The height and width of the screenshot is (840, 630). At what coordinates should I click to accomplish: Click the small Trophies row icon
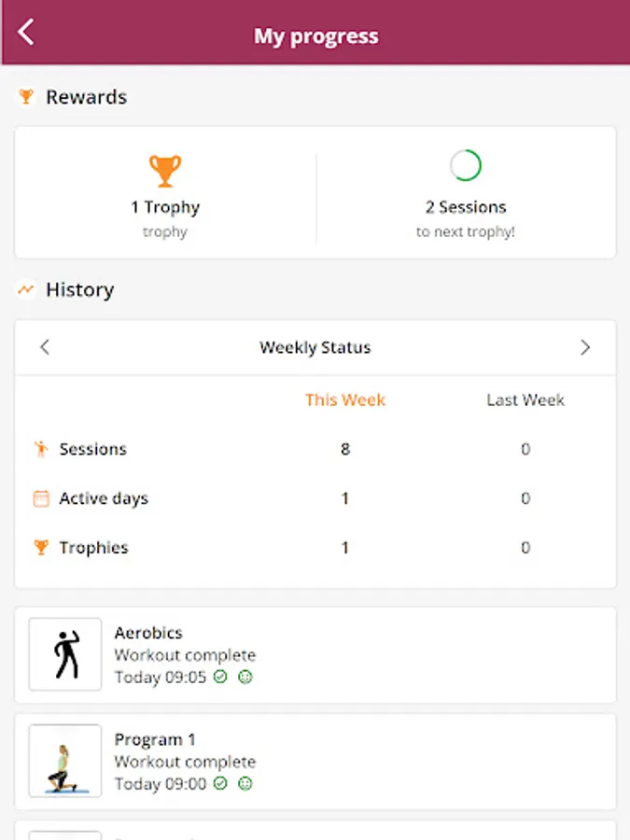point(40,548)
